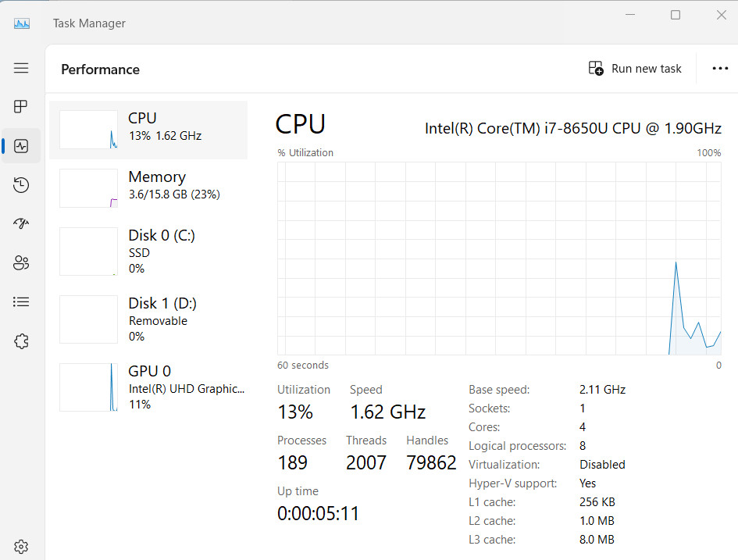Open the hamburger navigation menu

point(21,68)
